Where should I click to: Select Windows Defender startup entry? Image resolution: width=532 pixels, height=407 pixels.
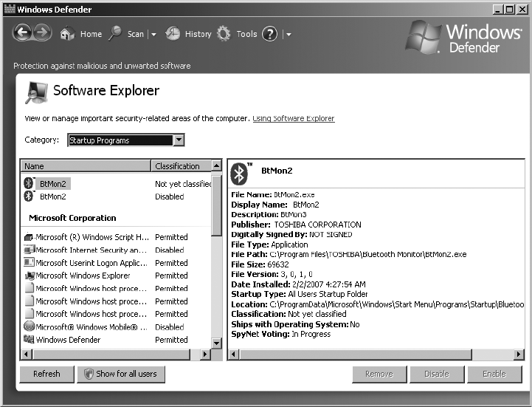point(117,340)
